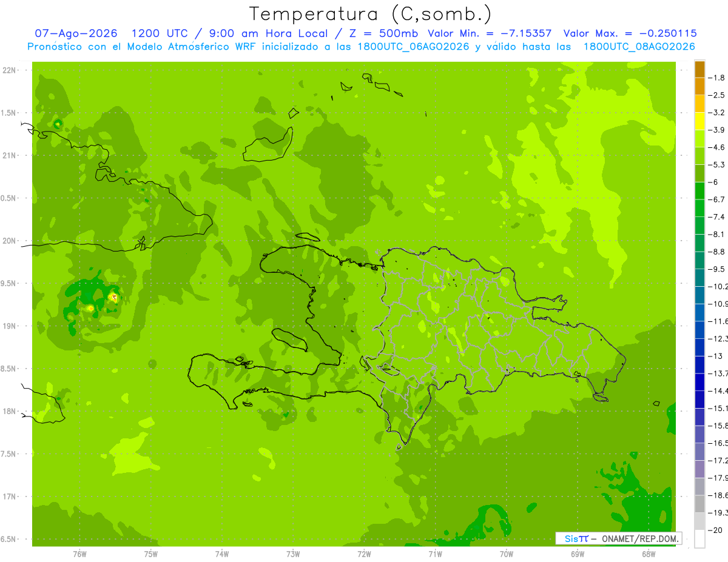Click the 'Sis' logo text in the credit box
Screen dimensions: 728x562
coord(571,538)
